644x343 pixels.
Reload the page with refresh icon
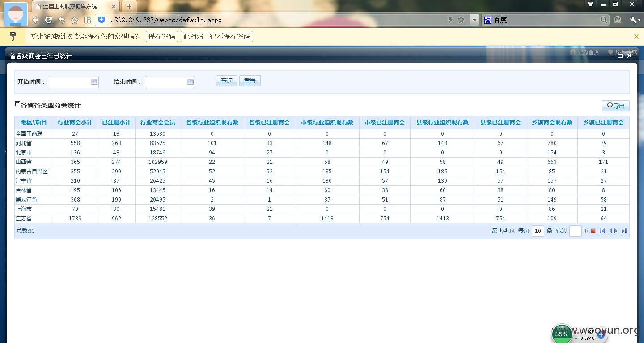(x=49, y=20)
